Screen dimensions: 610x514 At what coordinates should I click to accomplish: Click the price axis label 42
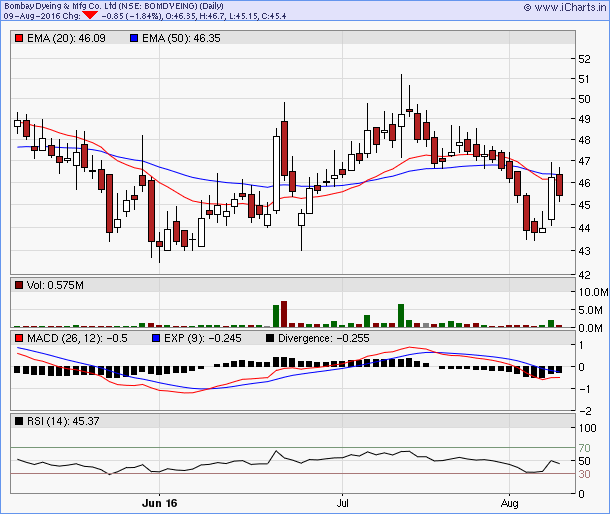tap(584, 275)
